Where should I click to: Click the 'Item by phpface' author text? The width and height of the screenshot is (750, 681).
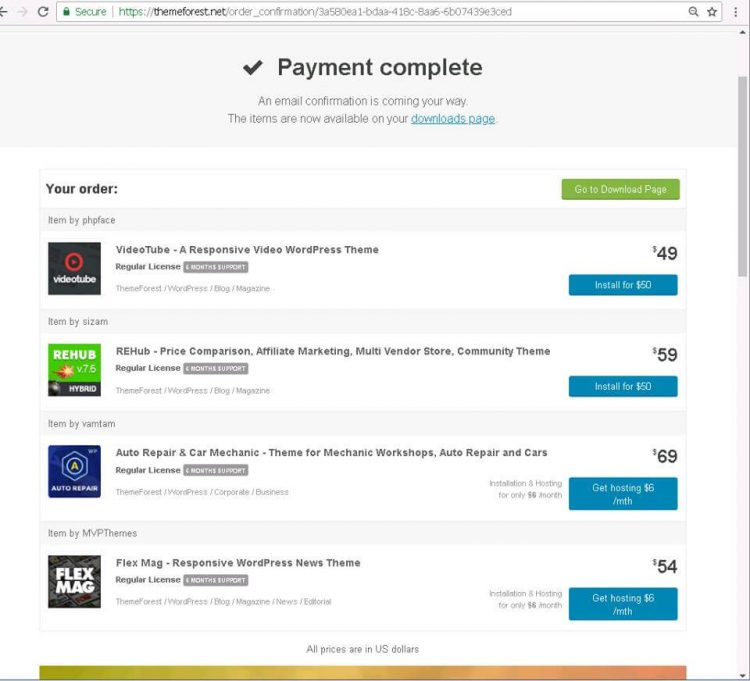coord(81,220)
